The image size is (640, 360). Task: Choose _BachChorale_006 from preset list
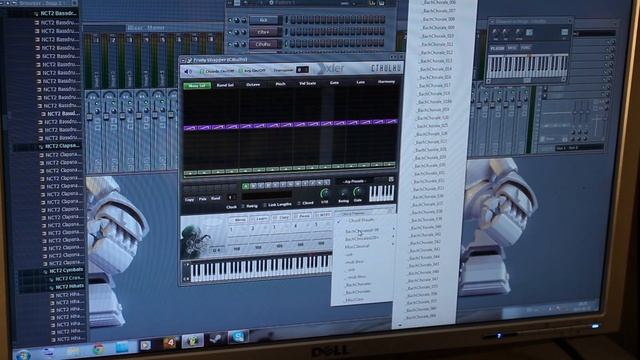439,3
